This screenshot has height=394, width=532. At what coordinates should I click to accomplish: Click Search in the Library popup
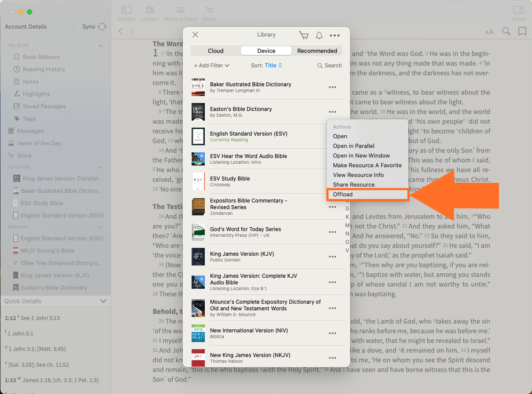tap(329, 66)
